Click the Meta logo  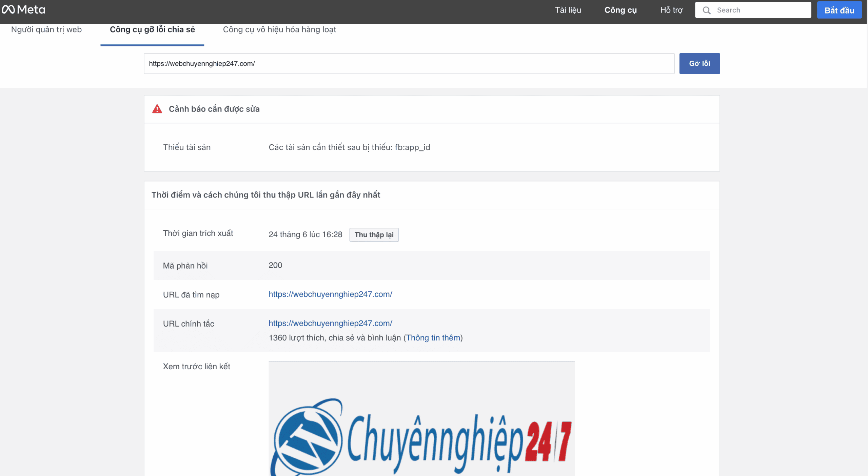tap(24, 9)
